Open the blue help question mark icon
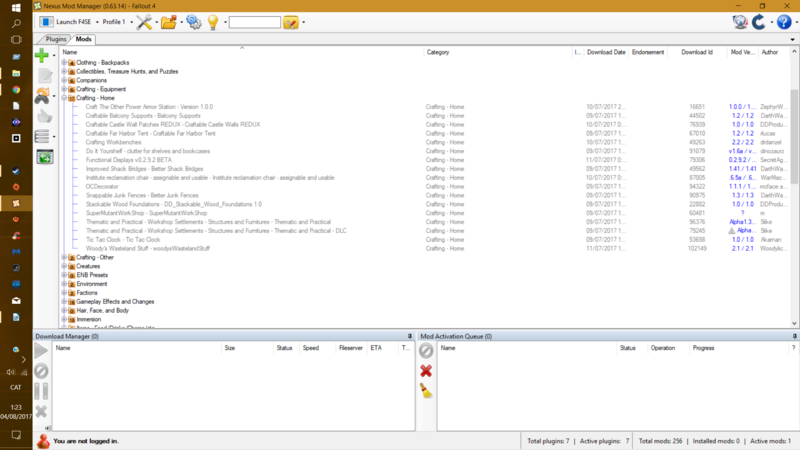The height and width of the screenshot is (450, 800). point(784,22)
